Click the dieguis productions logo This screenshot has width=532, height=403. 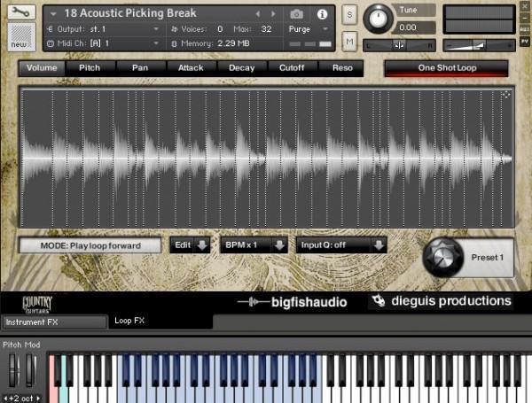[x=442, y=301]
